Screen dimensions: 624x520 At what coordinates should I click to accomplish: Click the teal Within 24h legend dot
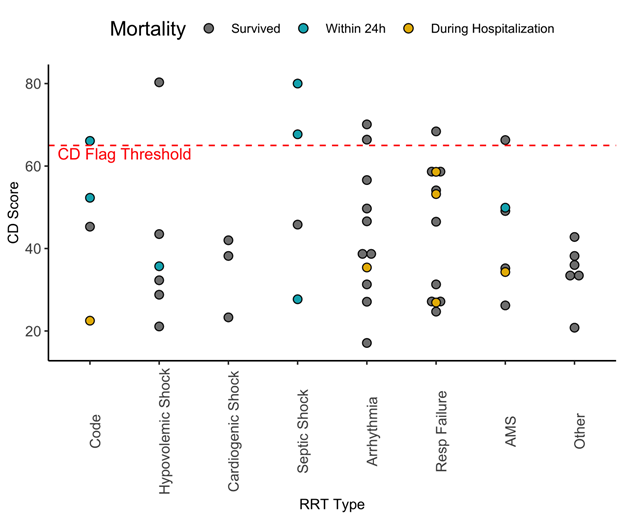tap(303, 29)
